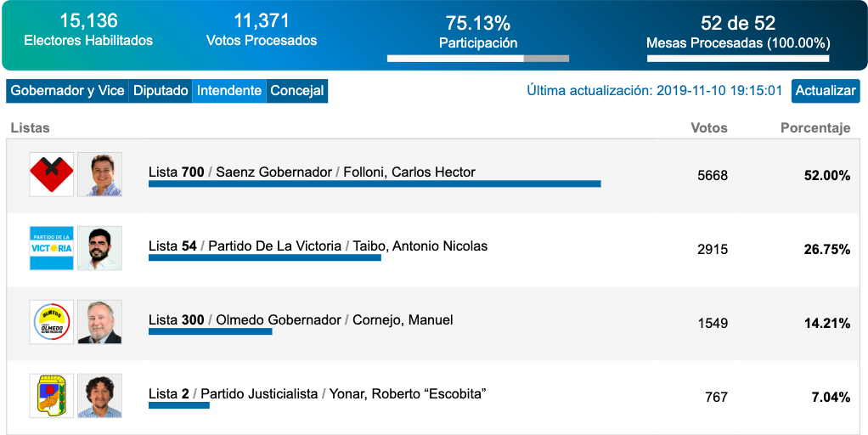The image size is (868, 435).
Task: Click the Partido Justicialista shield logo
Action: point(52,396)
